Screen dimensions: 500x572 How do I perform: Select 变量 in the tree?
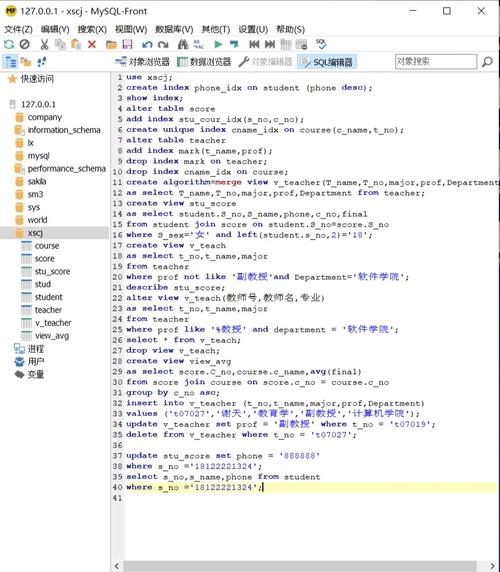coord(36,374)
